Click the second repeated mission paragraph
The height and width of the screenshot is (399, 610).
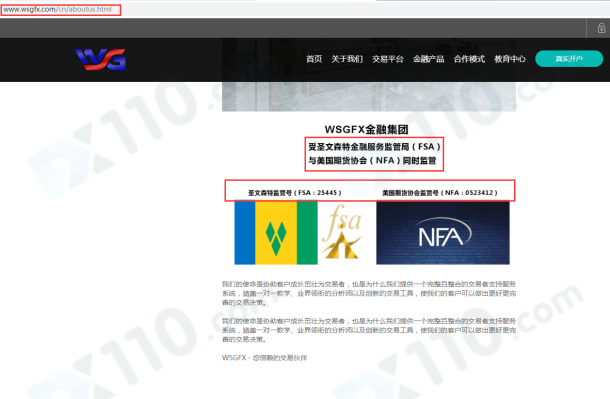click(x=369, y=330)
